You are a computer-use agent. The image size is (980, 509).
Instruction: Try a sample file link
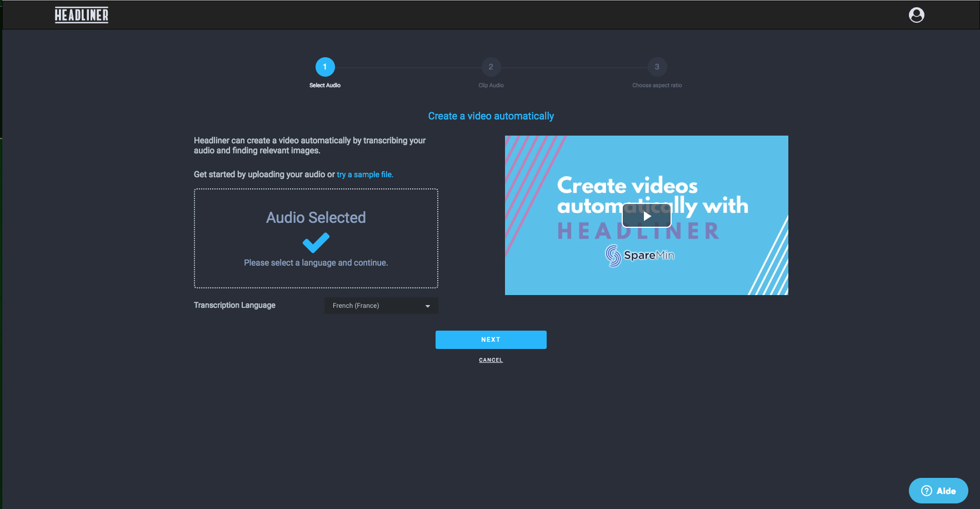click(365, 174)
